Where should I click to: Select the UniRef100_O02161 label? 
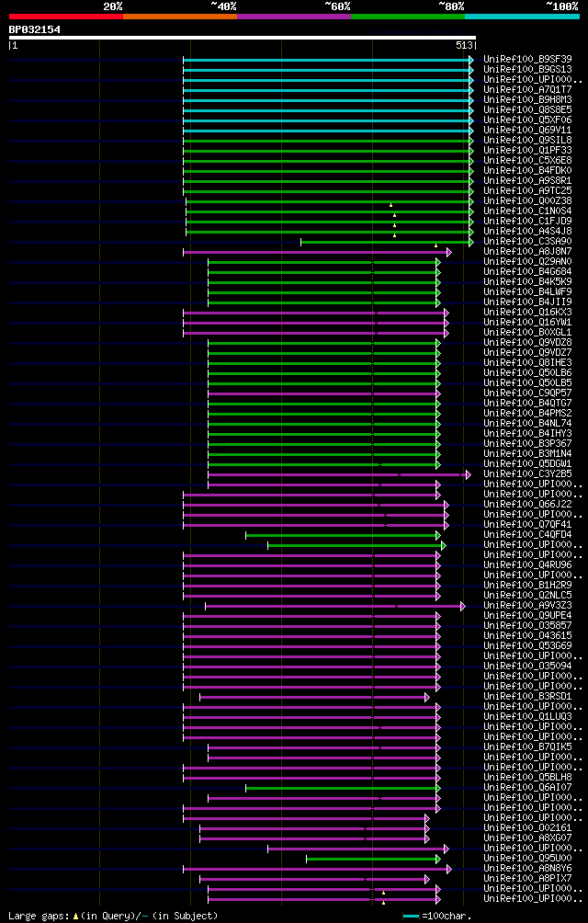[527, 827]
